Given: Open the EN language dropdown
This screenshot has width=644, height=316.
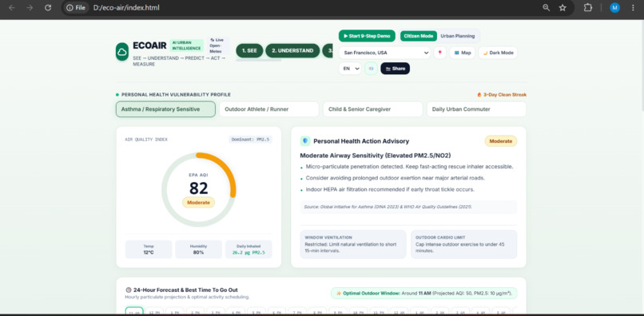Looking at the screenshot, I should 350,69.
